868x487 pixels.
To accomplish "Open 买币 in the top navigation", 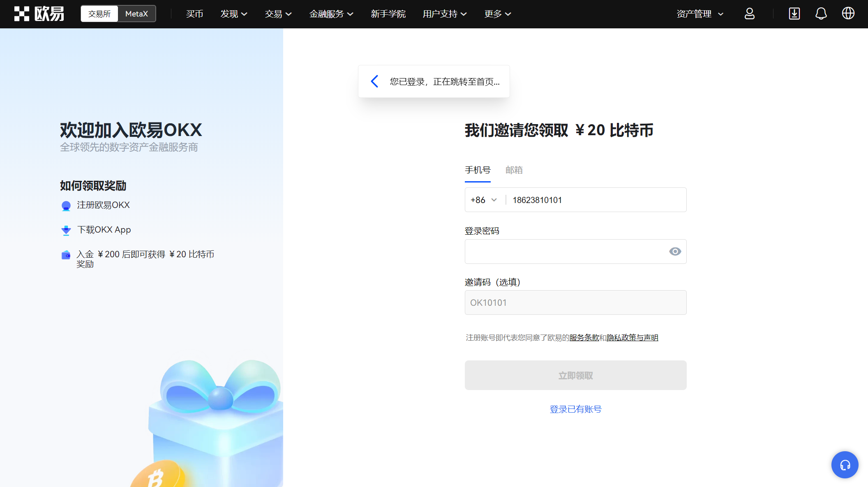I will pyautogui.click(x=194, y=14).
